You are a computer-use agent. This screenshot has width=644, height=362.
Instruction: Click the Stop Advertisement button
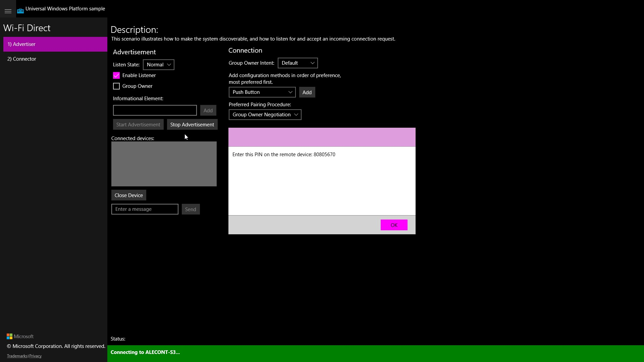point(192,124)
